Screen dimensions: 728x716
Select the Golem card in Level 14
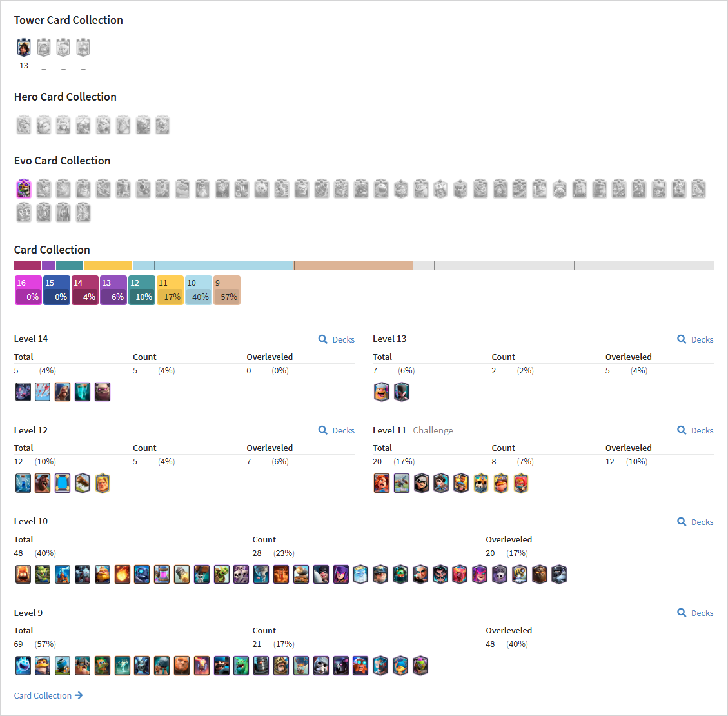[103, 392]
